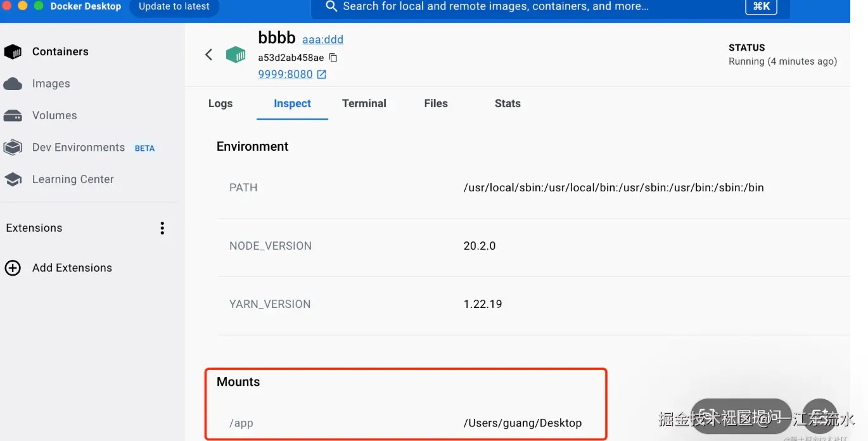
Task: Open the aaa:ddd image link
Action: 322,39
